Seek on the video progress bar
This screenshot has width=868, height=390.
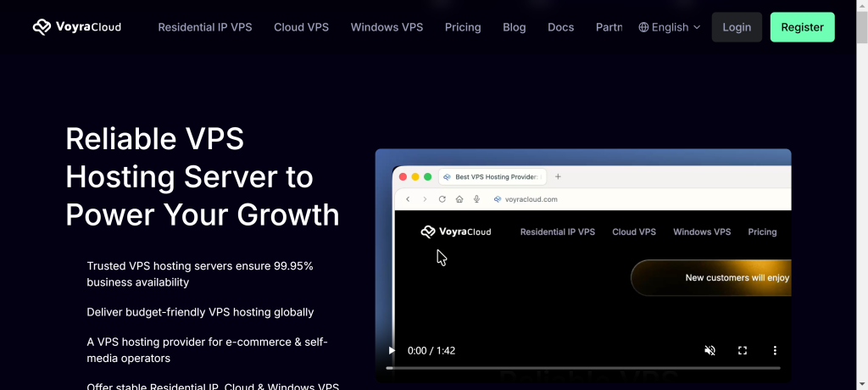click(582, 368)
